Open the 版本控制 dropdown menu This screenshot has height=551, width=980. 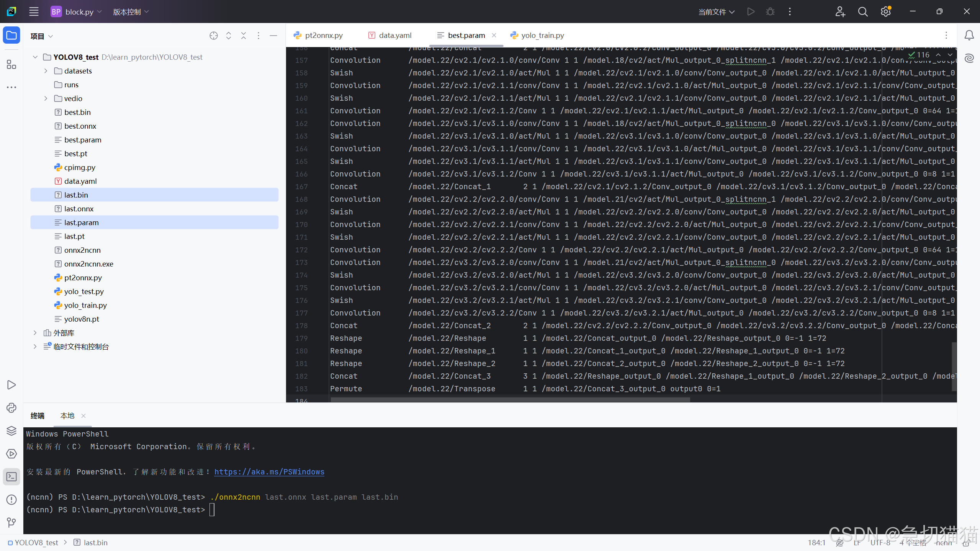(x=131, y=12)
